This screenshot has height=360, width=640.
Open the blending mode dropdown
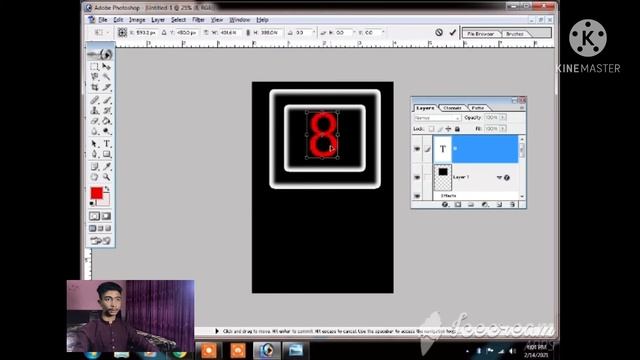[437, 118]
